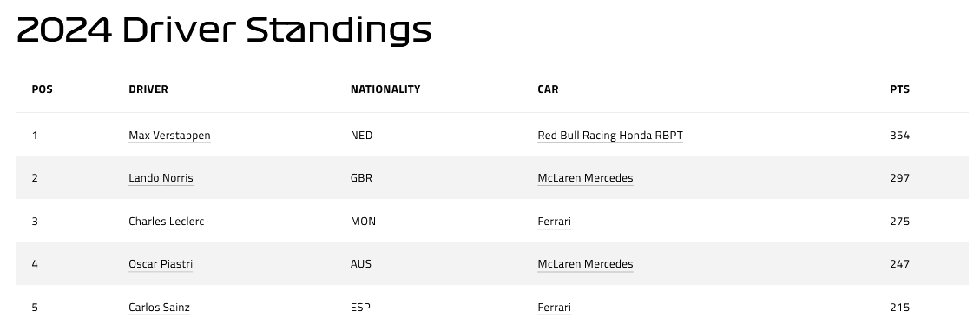Viewport: 980px width, 318px height.
Task: Open Charles Leclerc driver link
Action: pyautogui.click(x=167, y=222)
